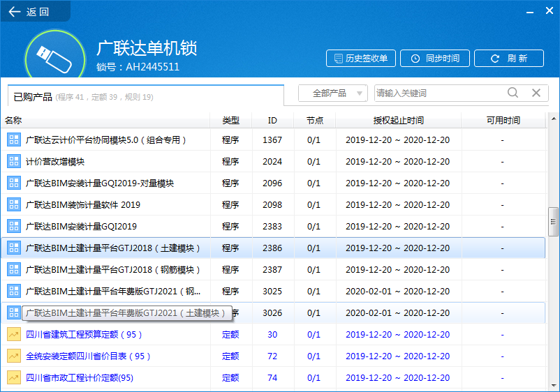Image resolution: width=560 pixels, height=392 pixels.
Task: Click quota icon of 四川省市政工程计价定额(95)
Action: (14, 378)
